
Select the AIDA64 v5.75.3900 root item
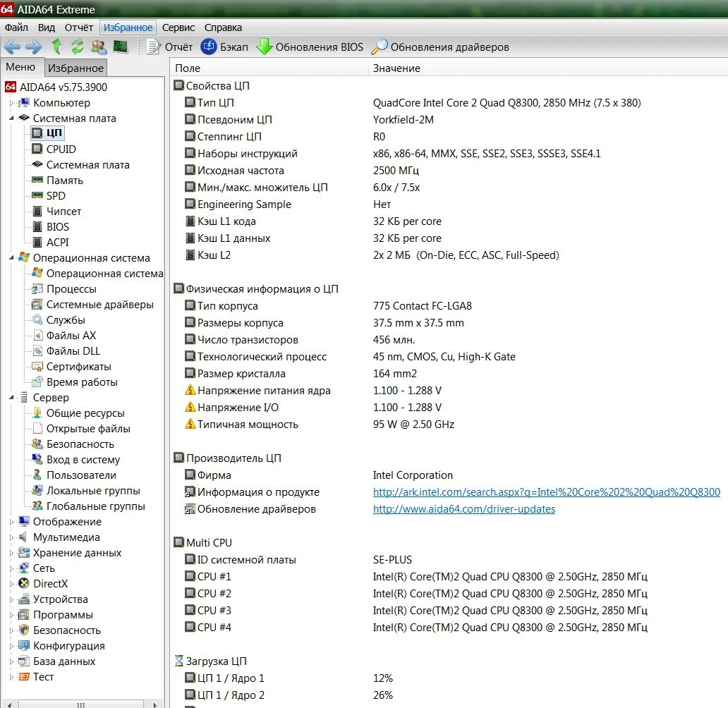[56, 87]
